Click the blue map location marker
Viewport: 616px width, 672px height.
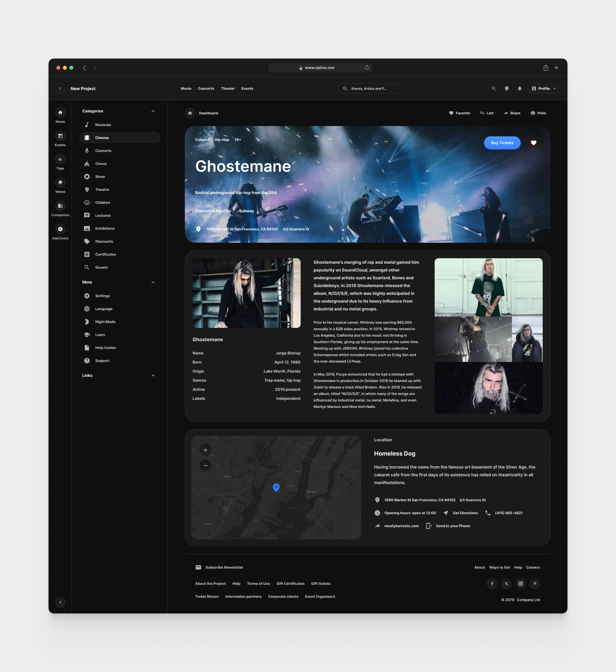click(x=276, y=488)
